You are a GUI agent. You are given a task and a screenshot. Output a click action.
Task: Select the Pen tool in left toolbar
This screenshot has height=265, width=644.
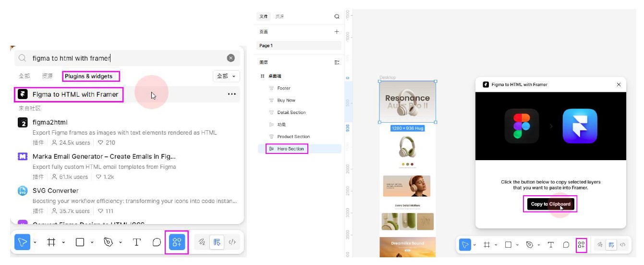[x=109, y=242]
